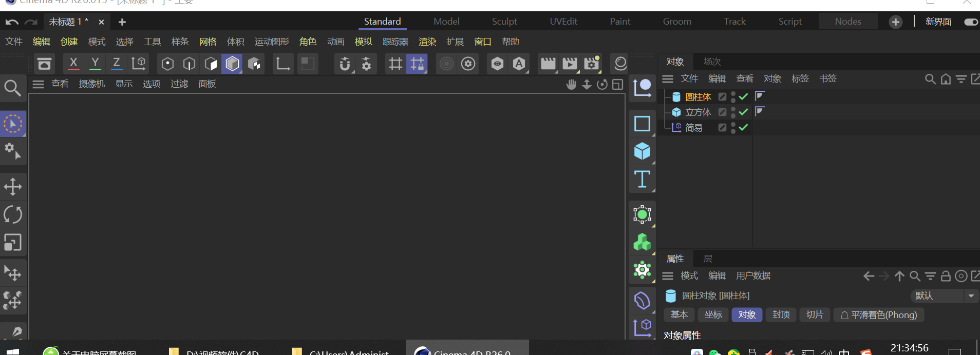980x355 pixels.
Task: Open the 模拟 menu
Action: 363,42
